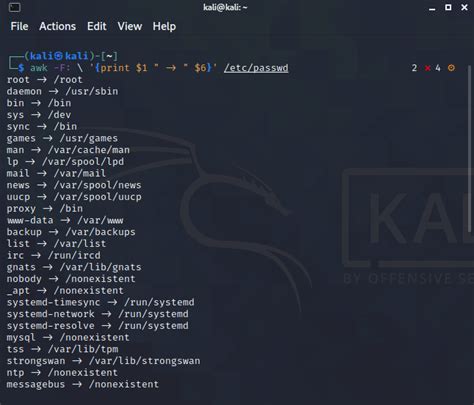The image size is (474, 405).
Task: Click the 'news → /var/spool/news' line
Action: pyautogui.click(x=74, y=185)
